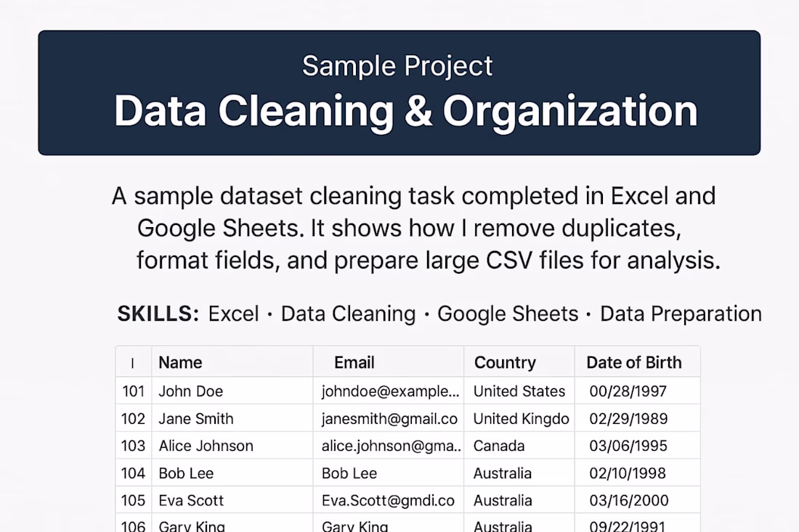Select the Country column header
The width and height of the screenshot is (799, 532).
[505, 362]
